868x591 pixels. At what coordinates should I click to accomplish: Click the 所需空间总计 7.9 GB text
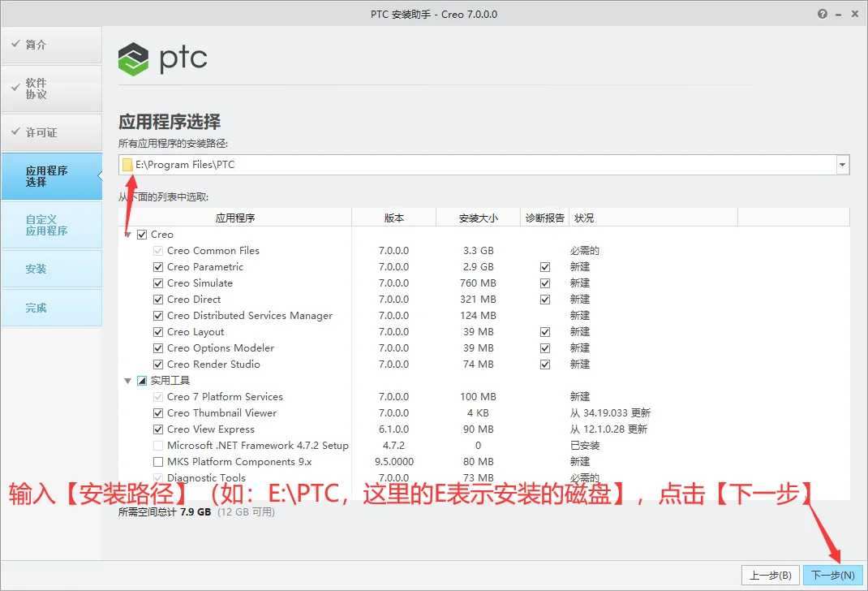[165, 511]
